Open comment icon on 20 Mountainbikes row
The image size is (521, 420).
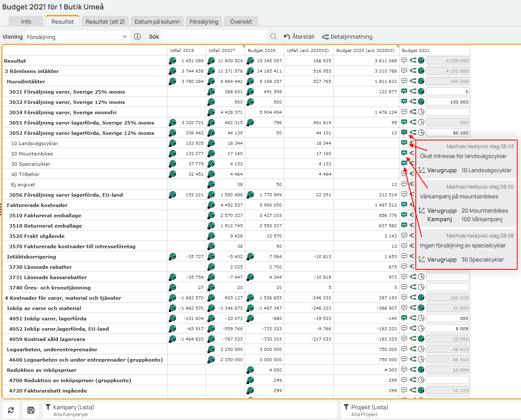pyautogui.click(x=404, y=153)
